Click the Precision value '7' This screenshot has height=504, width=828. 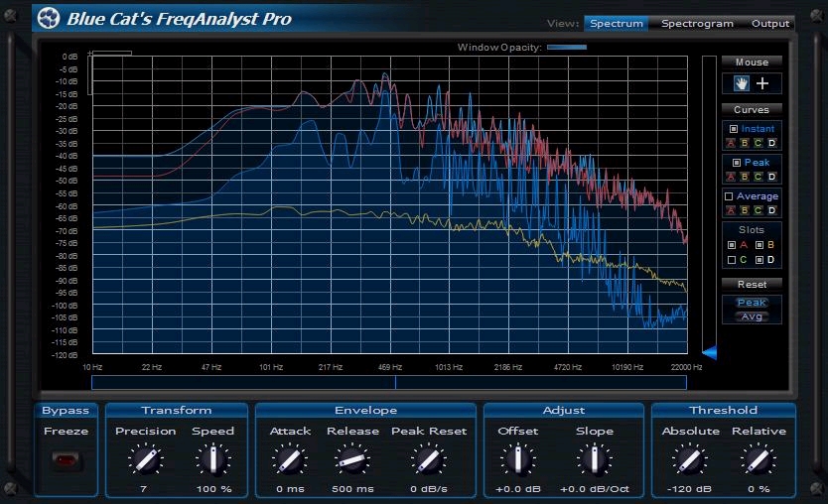[x=143, y=489]
